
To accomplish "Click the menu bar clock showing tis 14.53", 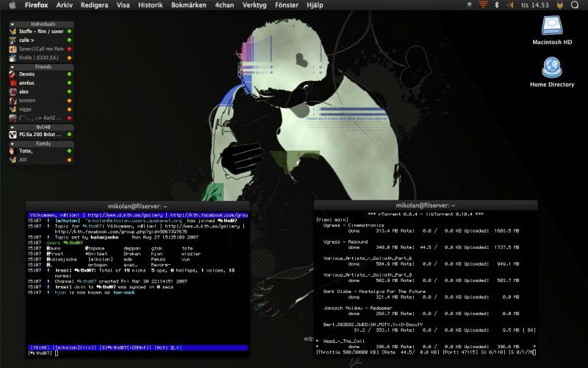I will 535,4.
